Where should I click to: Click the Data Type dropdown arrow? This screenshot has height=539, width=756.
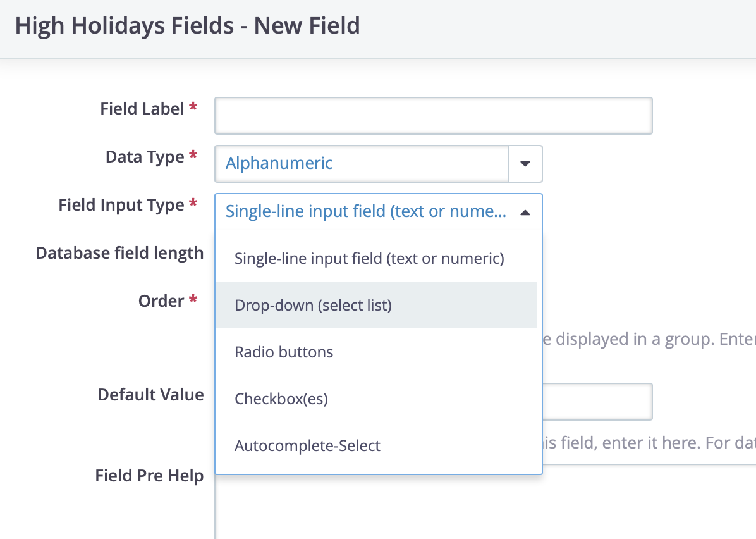coord(525,164)
